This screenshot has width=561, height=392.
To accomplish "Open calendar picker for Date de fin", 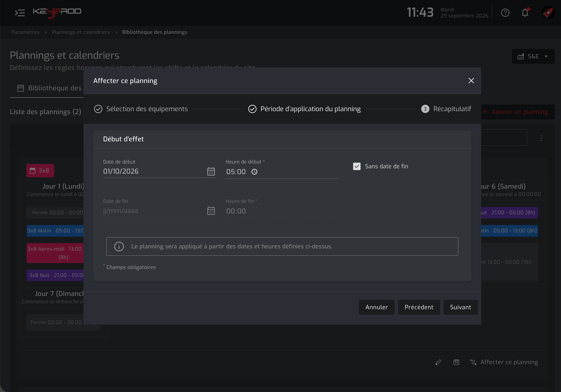I will point(211,211).
